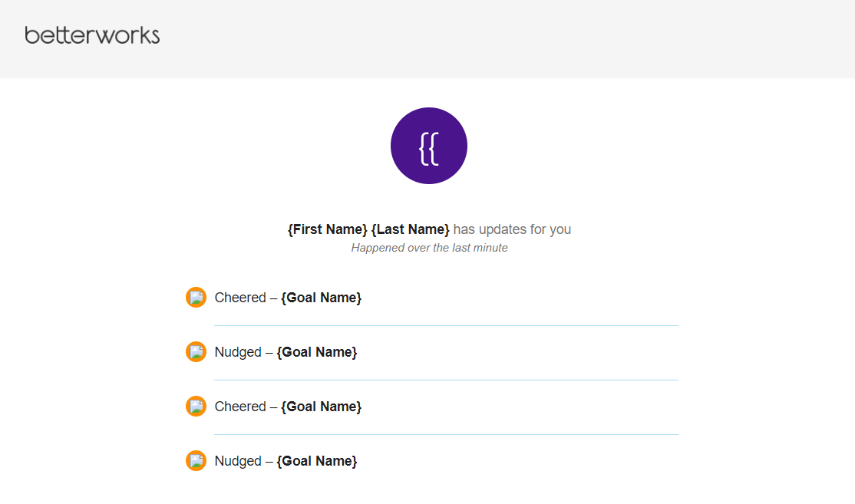Click the word Nudged in the second update row
The width and height of the screenshot is (855, 504).
tap(238, 353)
